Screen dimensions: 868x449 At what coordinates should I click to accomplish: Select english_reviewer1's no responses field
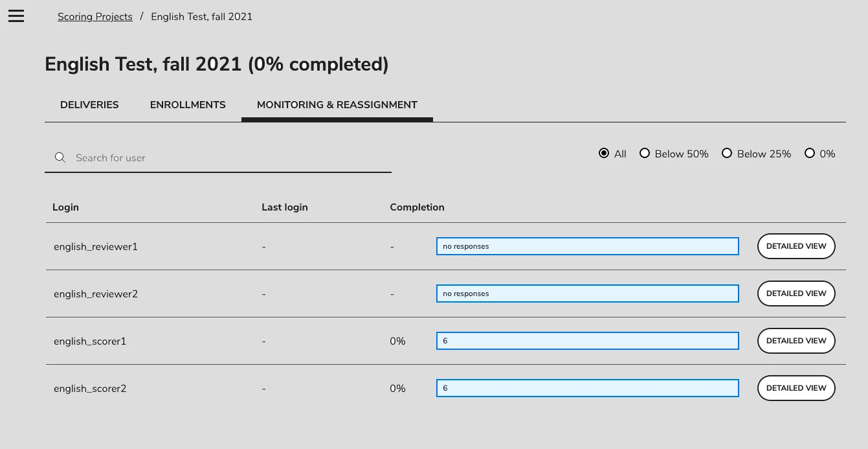pos(587,246)
